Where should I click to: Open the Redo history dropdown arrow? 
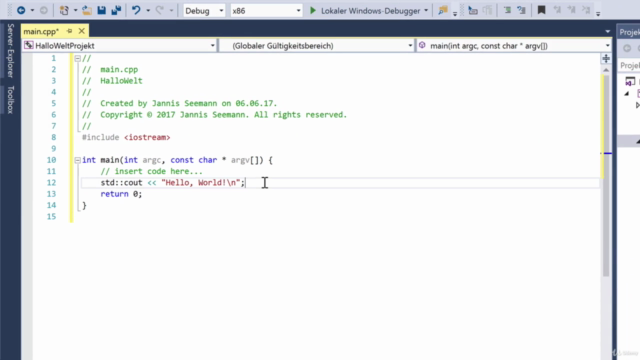[x=171, y=11]
